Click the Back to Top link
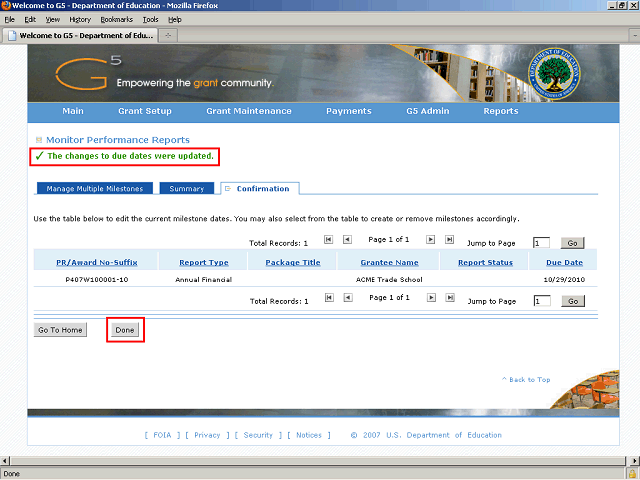The height and width of the screenshot is (480, 640). point(526,380)
